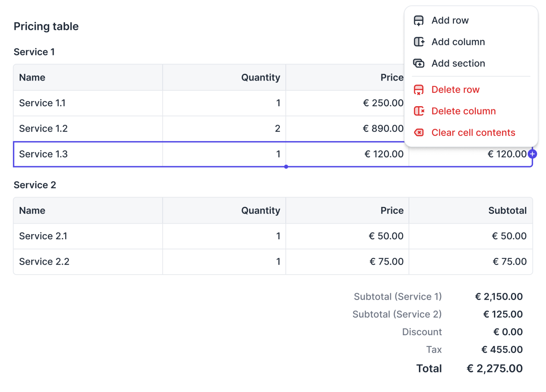Click the € 125.00 Service 2 subtotal value
Viewport: 546px width, 392px height.
point(503,314)
